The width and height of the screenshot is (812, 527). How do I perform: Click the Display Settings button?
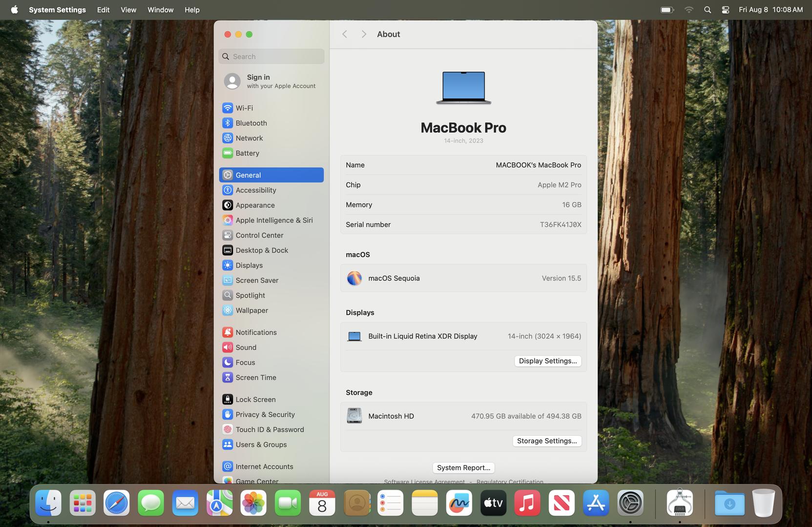(x=547, y=361)
